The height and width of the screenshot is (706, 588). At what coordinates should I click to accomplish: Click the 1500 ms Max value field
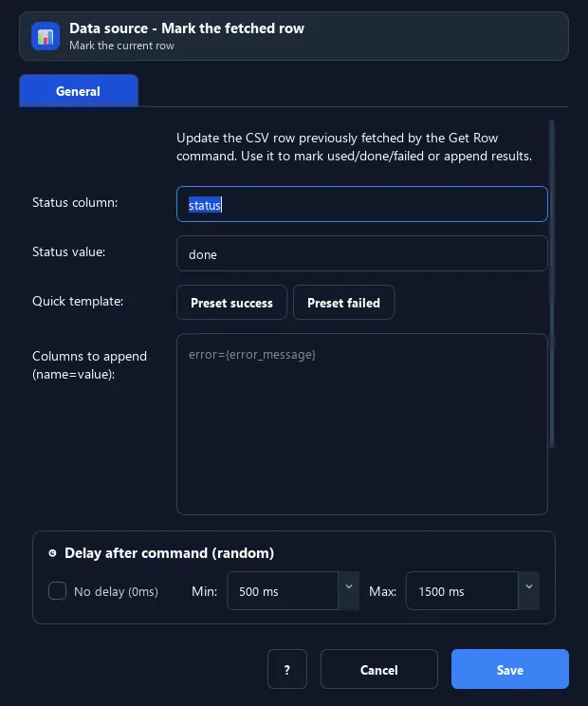point(462,591)
